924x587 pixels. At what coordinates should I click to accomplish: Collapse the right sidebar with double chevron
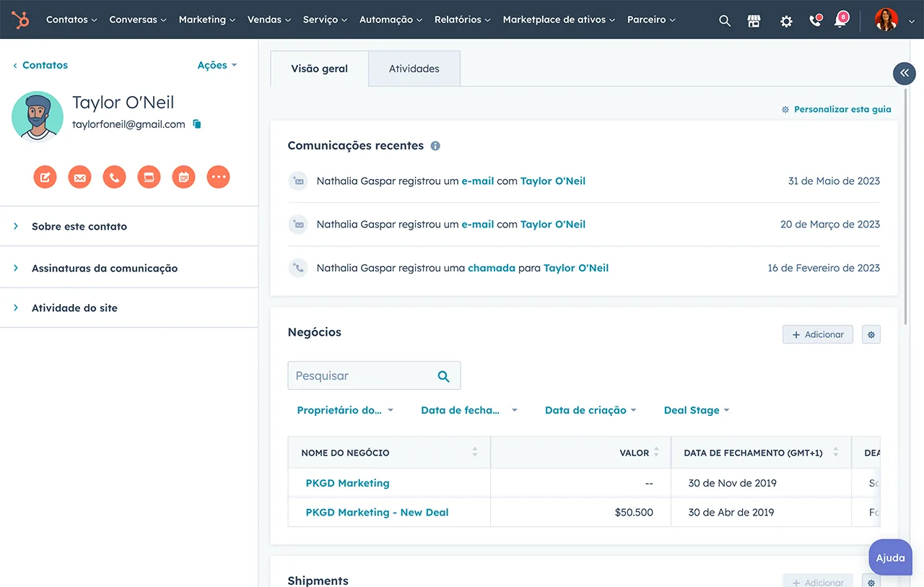point(905,74)
